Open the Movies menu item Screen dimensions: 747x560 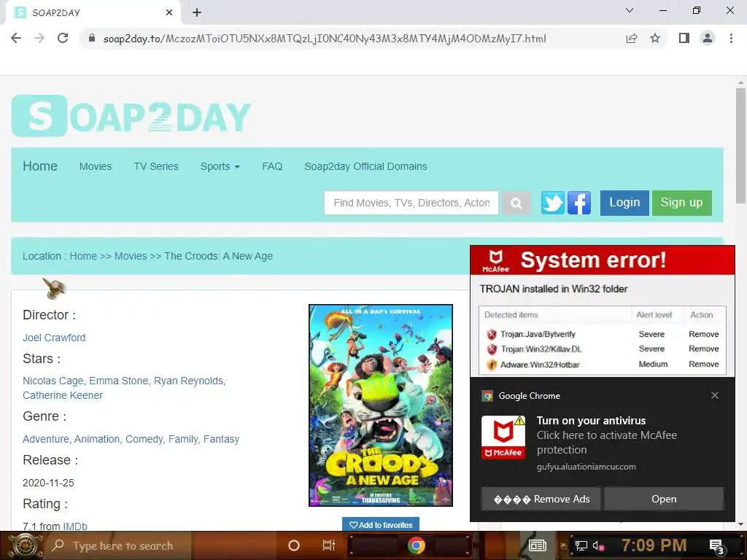(96, 166)
